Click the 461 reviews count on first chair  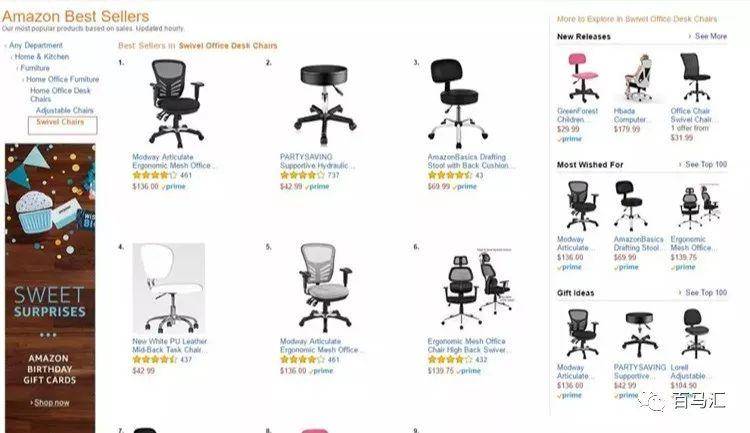point(186,175)
